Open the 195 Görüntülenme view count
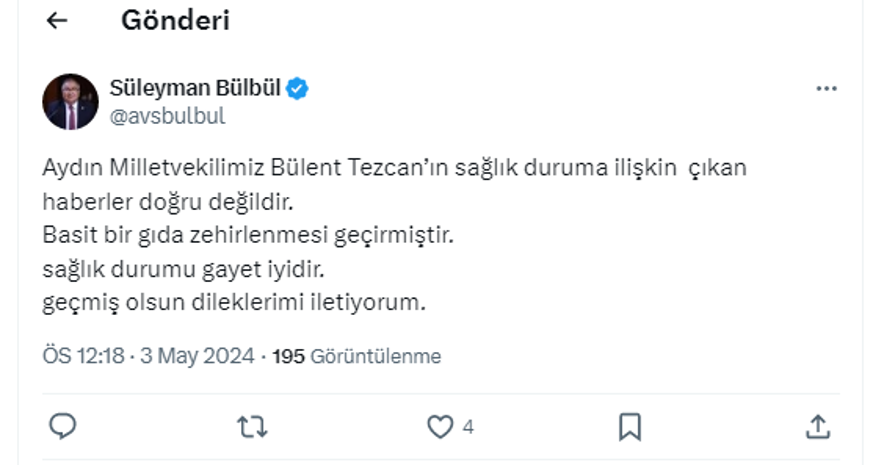Viewport: 873px width, 465px height. coord(356,356)
